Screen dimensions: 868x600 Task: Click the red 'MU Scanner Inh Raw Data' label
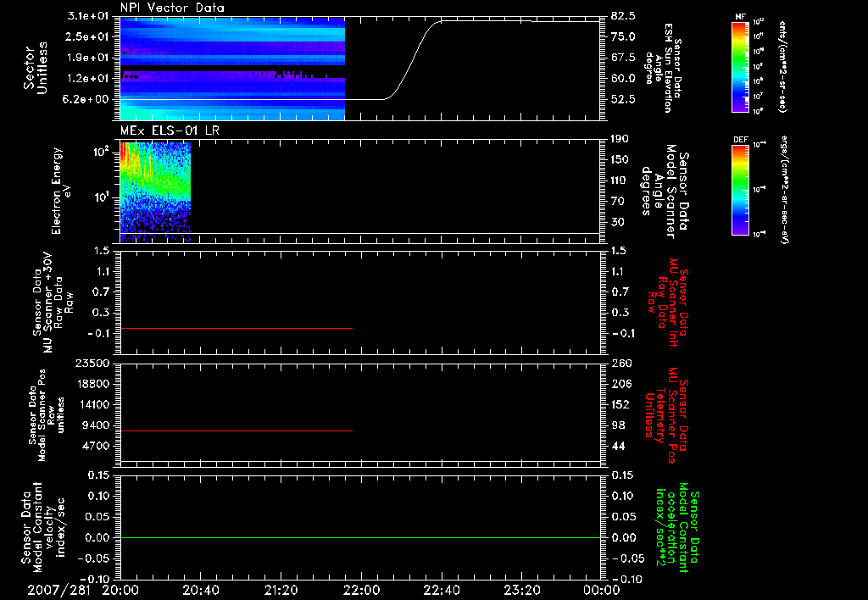668,303
